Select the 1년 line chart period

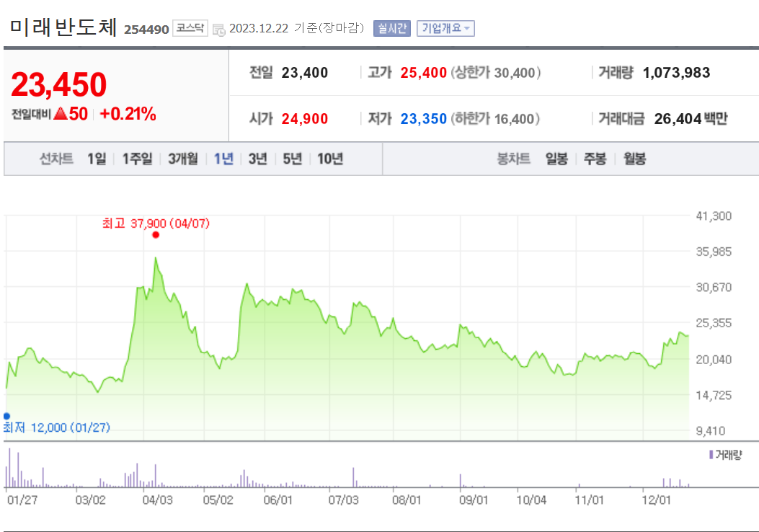(x=223, y=159)
